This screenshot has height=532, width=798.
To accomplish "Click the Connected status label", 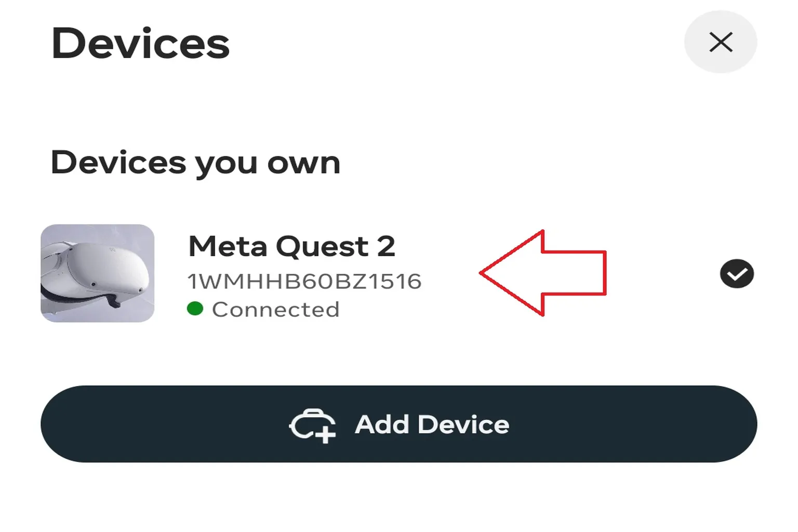I will (277, 309).
